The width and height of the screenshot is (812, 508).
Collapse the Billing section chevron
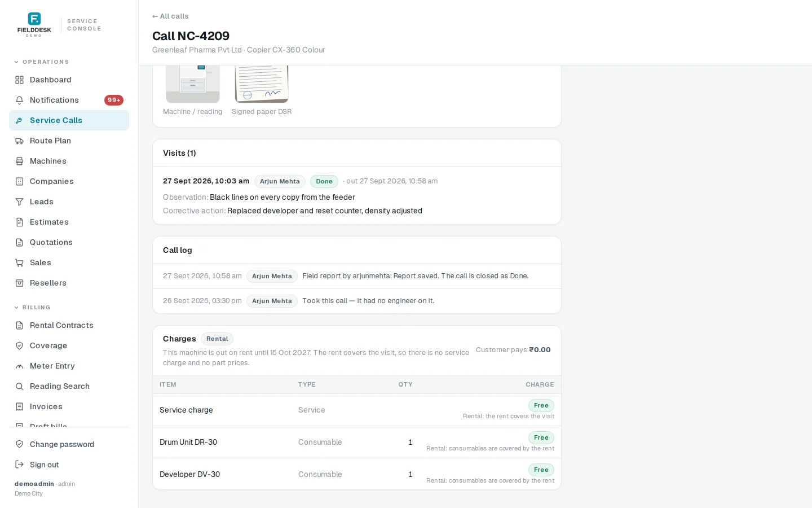pos(16,308)
